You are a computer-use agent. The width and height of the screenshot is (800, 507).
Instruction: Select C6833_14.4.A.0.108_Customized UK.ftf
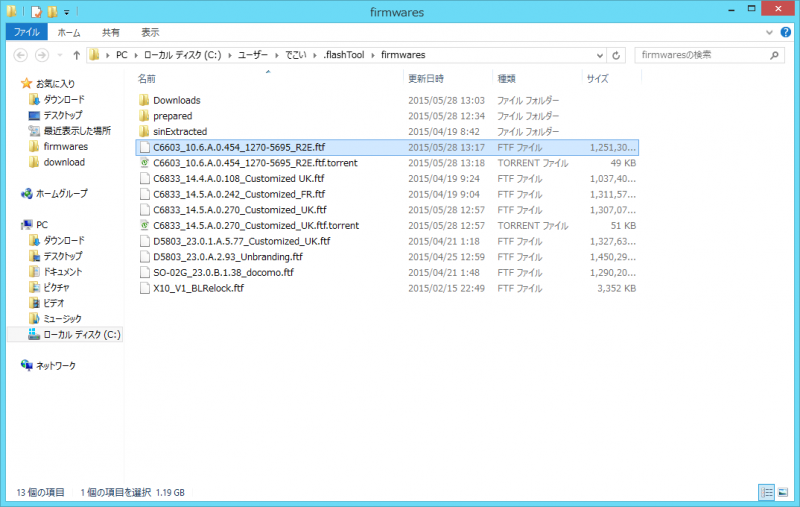click(238, 179)
